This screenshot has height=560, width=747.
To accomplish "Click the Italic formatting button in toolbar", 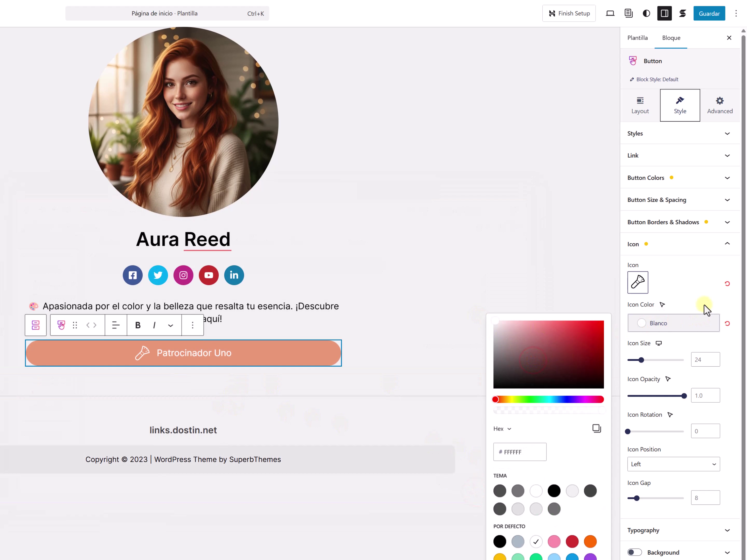I will click(x=154, y=325).
